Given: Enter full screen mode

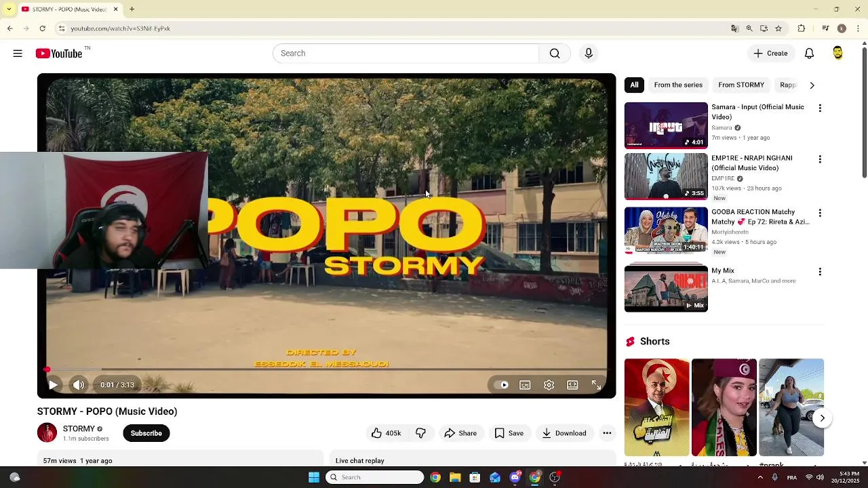Looking at the screenshot, I should [x=596, y=385].
